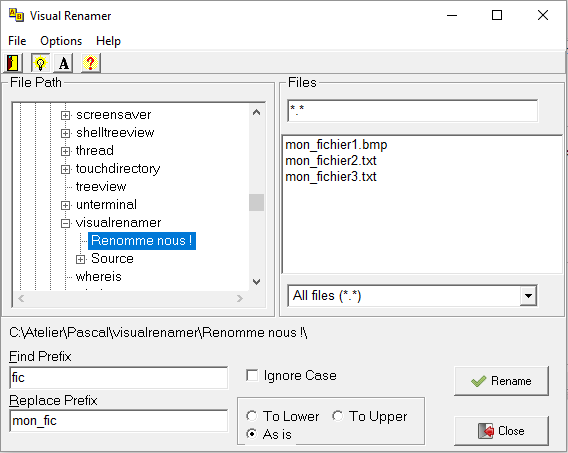Focus the Replace Prefix input field
The image size is (568, 453).
[x=119, y=421]
